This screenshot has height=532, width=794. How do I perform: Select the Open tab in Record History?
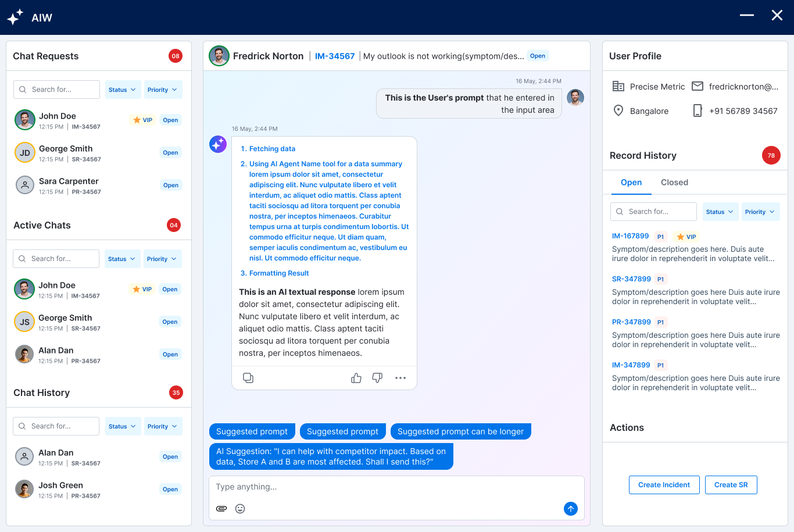[631, 182]
